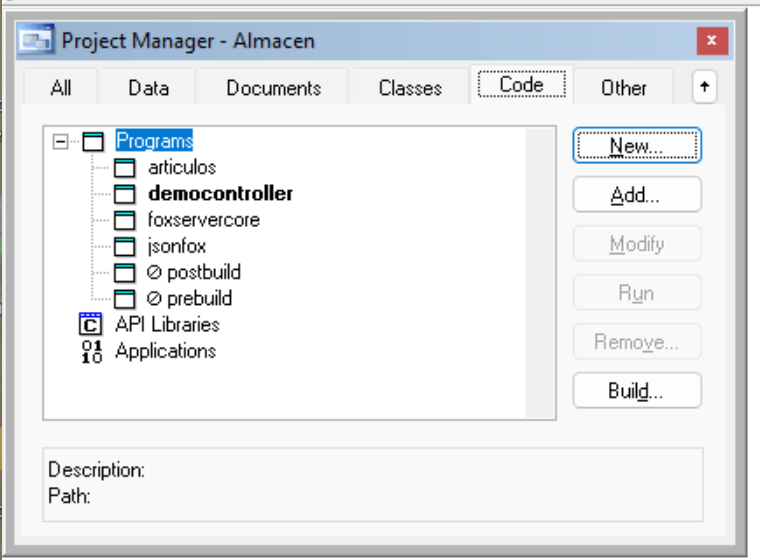This screenshot has height=560, width=760.
Task: Click the postbuild program file icon
Action: click(125, 272)
